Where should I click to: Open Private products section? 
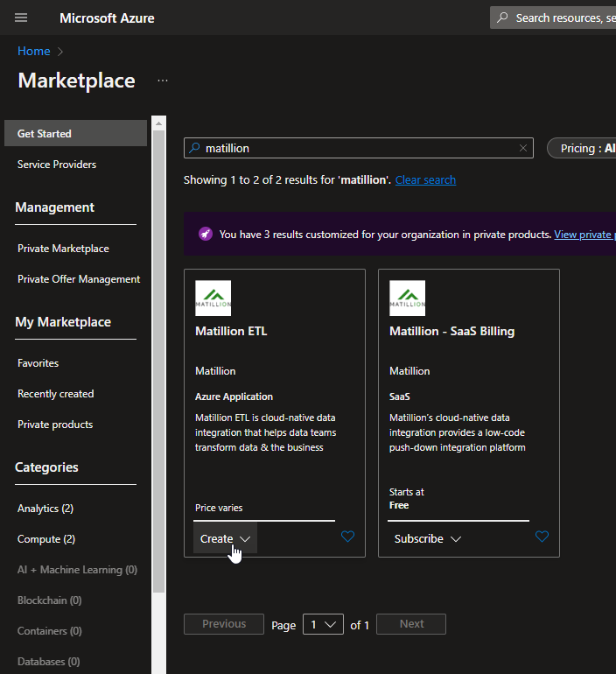coord(55,425)
